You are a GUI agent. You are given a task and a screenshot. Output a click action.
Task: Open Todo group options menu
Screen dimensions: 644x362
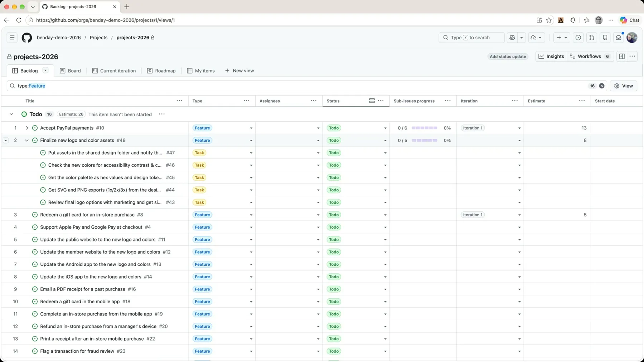tap(162, 114)
